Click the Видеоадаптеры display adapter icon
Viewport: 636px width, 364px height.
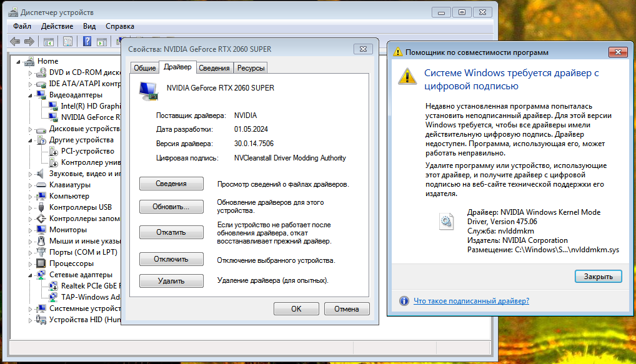pyautogui.click(x=41, y=95)
